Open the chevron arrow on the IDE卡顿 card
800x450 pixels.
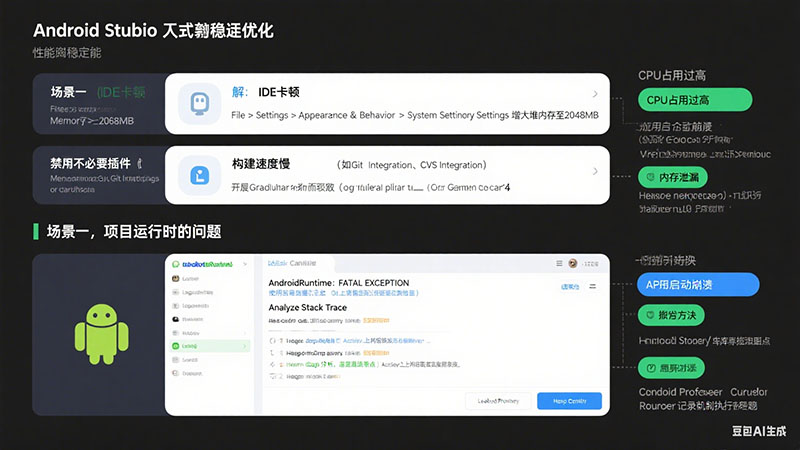point(595,94)
